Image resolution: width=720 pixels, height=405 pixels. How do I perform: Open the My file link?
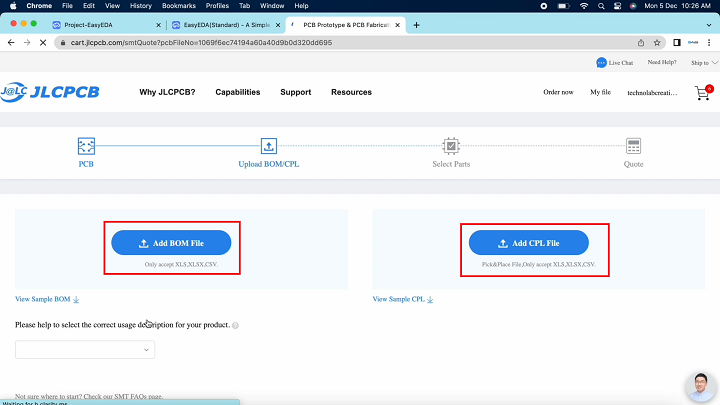[x=600, y=92]
